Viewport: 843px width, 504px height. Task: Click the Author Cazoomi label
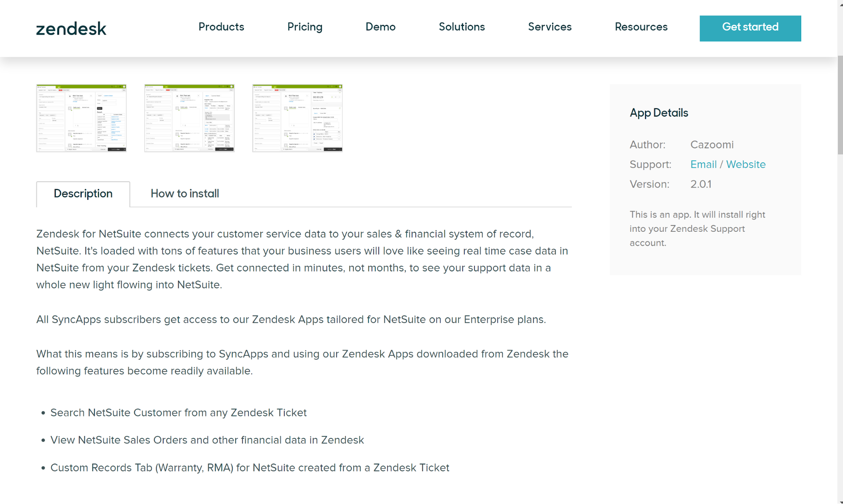tap(711, 144)
